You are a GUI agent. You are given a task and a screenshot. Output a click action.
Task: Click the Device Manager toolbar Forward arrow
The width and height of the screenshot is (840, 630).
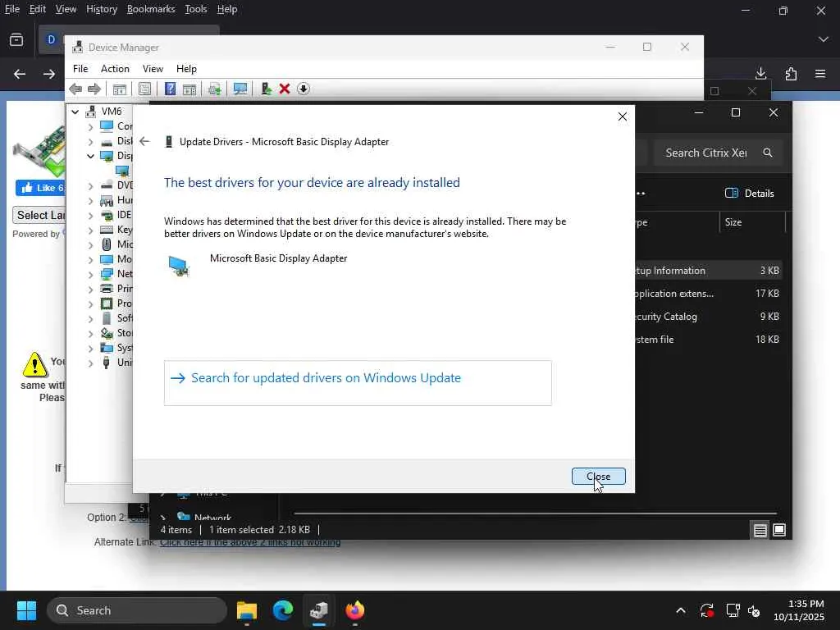[x=94, y=89]
